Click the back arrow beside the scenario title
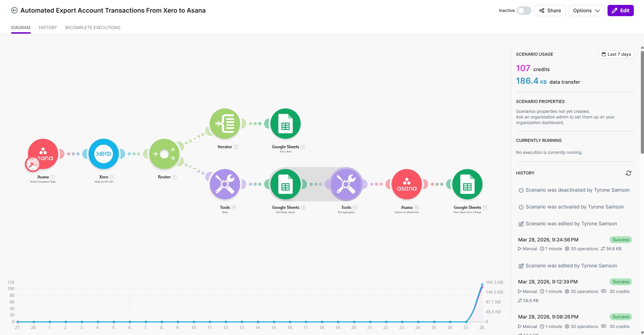 click(x=14, y=11)
